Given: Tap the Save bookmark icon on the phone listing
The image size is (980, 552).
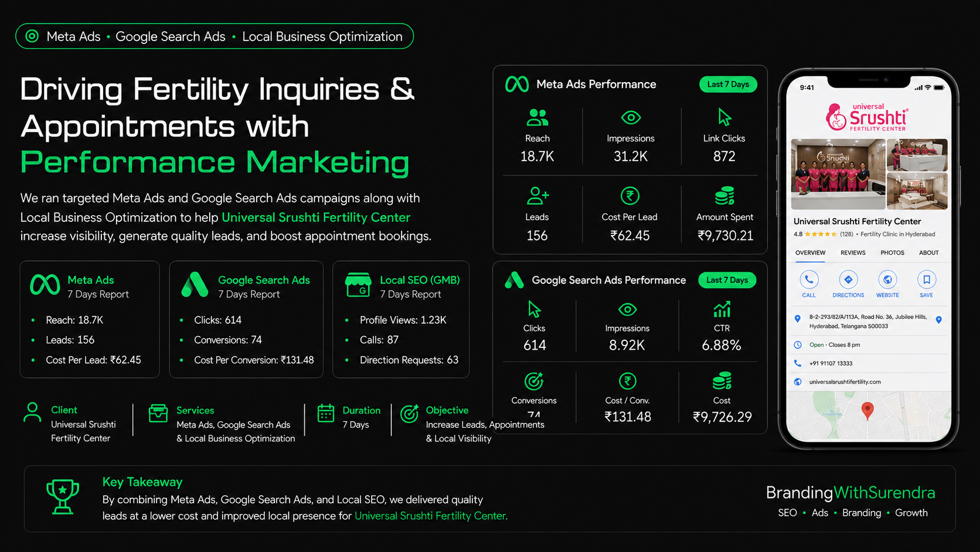Looking at the screenshot, I should pyautogui.click(x=927, y=279).
